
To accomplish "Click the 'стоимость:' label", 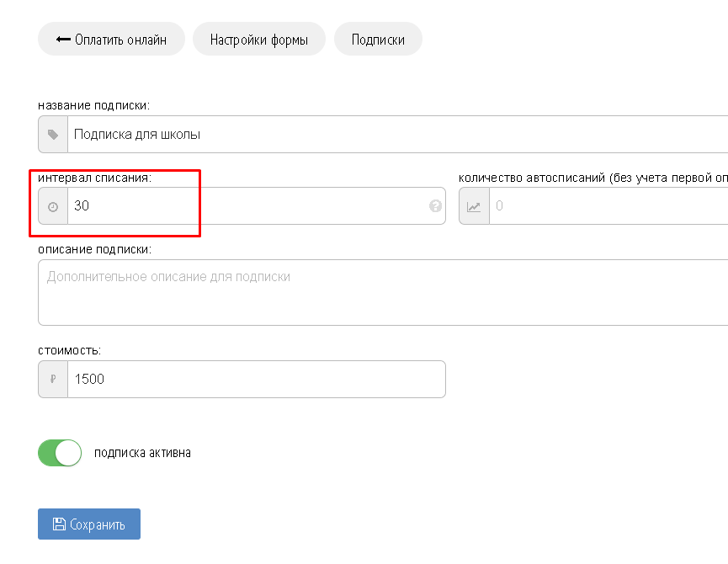I will pyautogui.click(x=69, y=350).
